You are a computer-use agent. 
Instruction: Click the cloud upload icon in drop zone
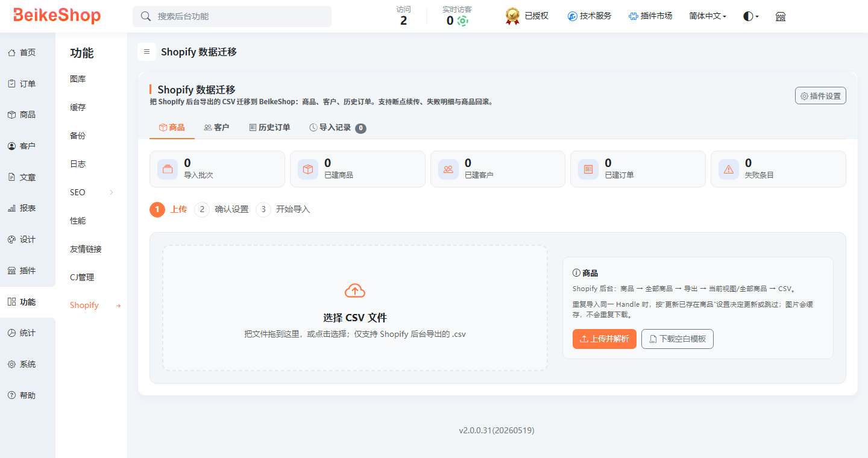pyautogui.click(x=355, y=291)
